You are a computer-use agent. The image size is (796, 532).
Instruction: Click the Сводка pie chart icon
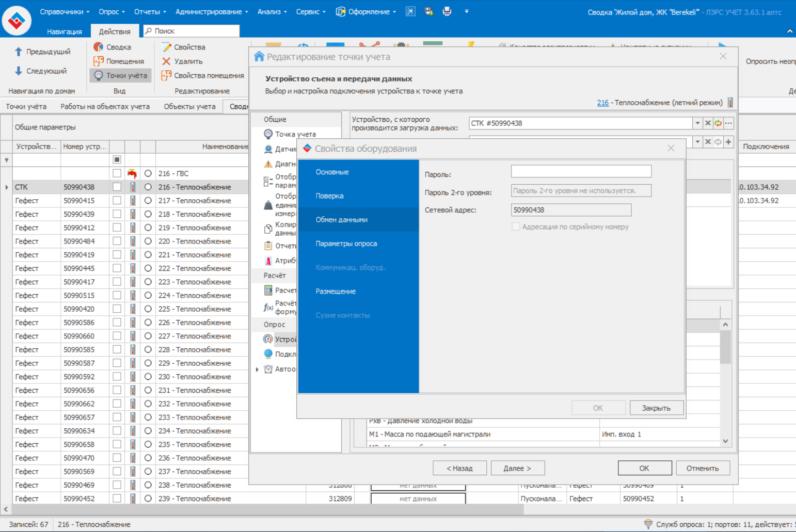pyautogui.click(x=98, y=47)
